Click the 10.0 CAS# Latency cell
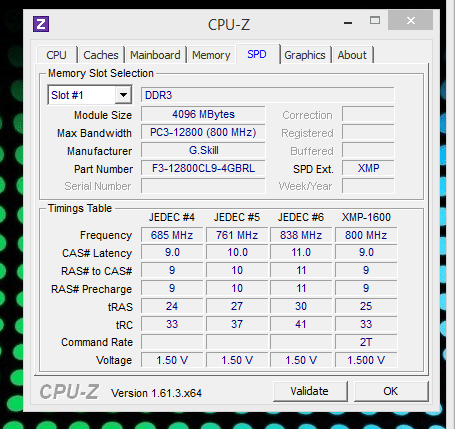The height and width of the screenshot is (429, 455). click(237, 252)
